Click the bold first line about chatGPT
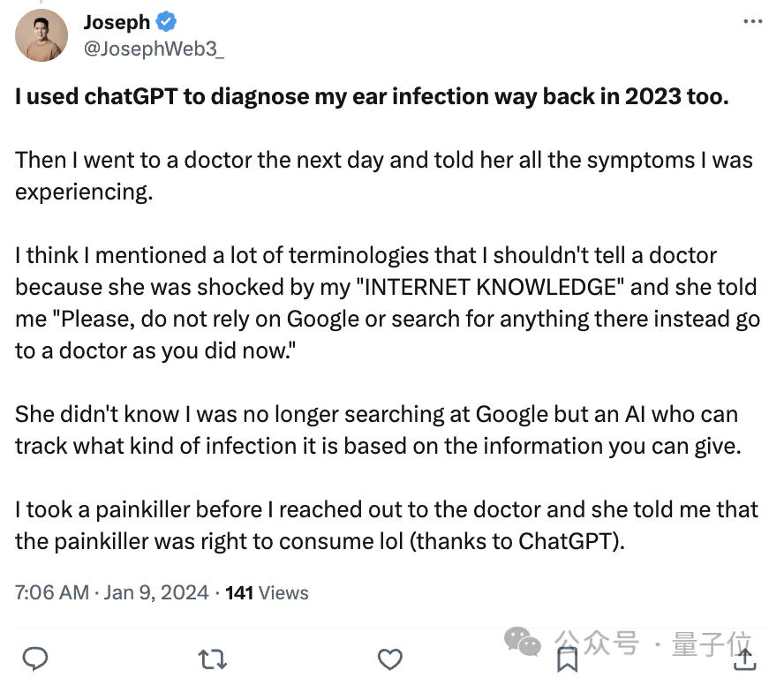This screenshot has height=685, width=784. click(x=372, y=96)
